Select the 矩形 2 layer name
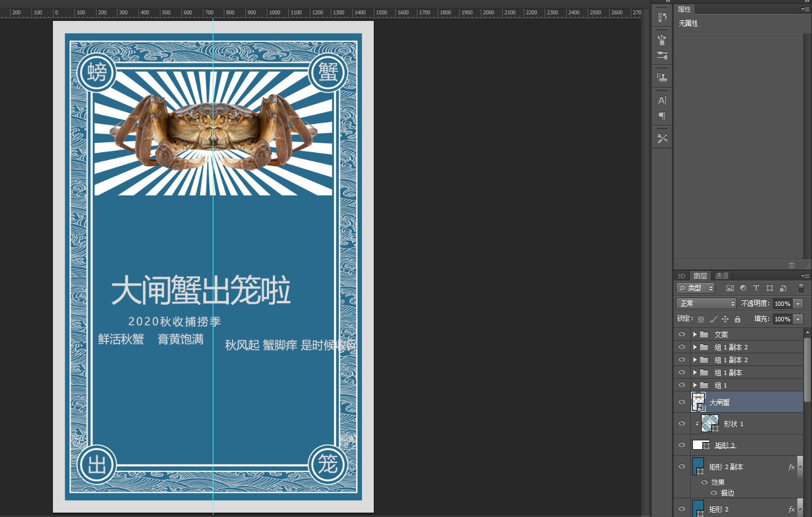812x517 pixels. 719,509
